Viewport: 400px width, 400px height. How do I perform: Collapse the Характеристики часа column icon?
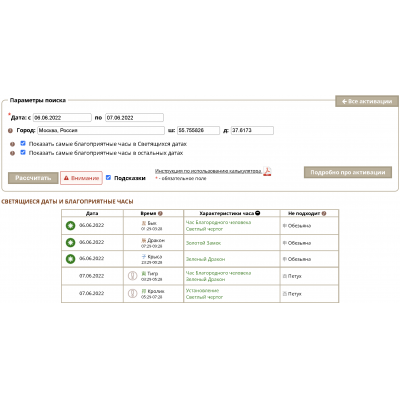coord(258,213)
